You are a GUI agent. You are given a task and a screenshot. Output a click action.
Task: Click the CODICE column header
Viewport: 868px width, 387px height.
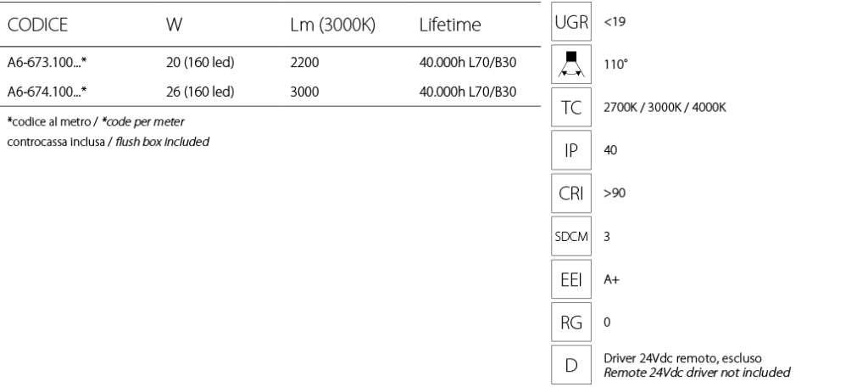pyautogui.click(x=37, y=25)
